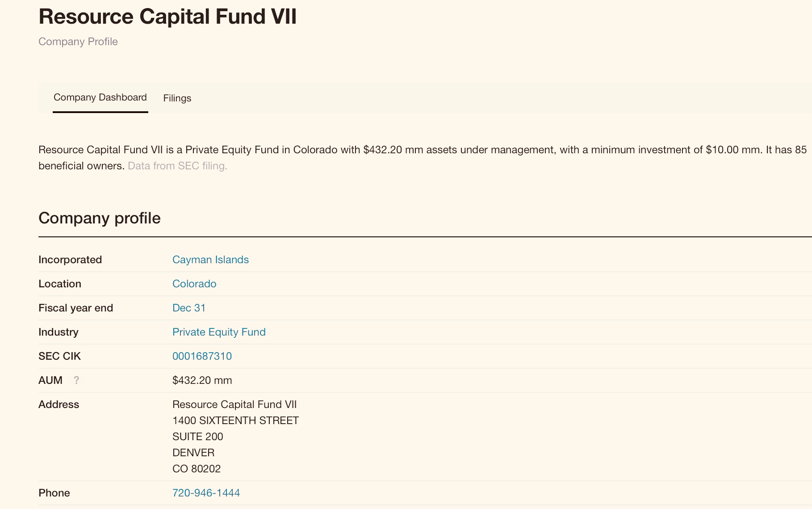
Task: Click the Resource Capital Fund VII page title
Action: [167, 17]
